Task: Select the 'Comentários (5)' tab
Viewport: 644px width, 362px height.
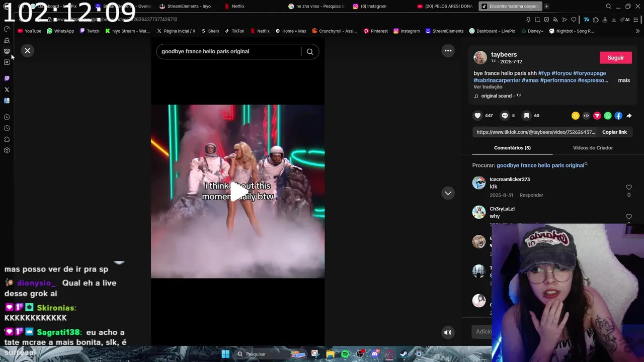Action: click(512, 148)
